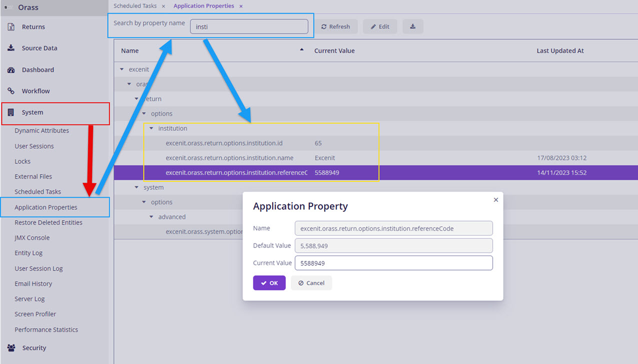Screen dimensions: 638x364
Task: Click the Current Value input in the dialog
Action: 393,262
